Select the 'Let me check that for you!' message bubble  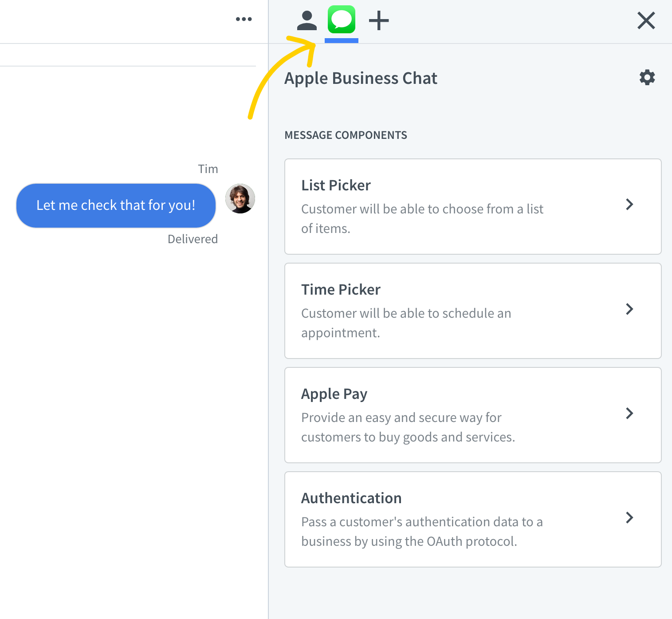coord(116,205)
